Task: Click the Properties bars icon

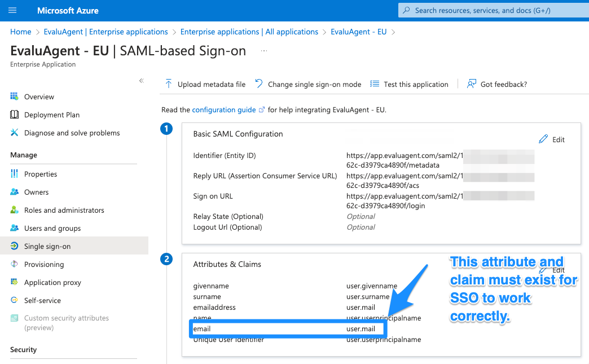Action: pos(14,174)
